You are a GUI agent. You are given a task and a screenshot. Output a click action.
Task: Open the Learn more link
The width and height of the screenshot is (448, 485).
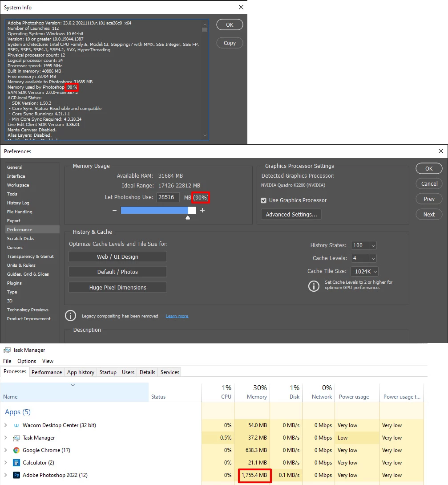point(177,316)
